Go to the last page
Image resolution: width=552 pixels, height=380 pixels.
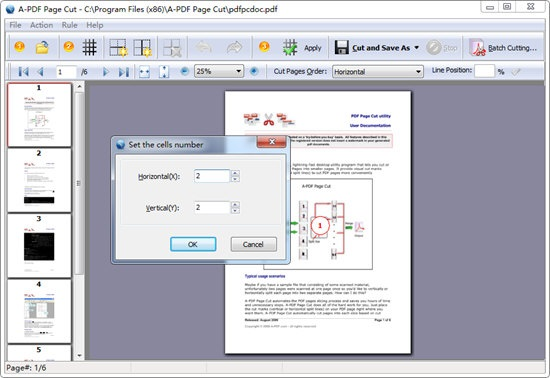point(124,72)
